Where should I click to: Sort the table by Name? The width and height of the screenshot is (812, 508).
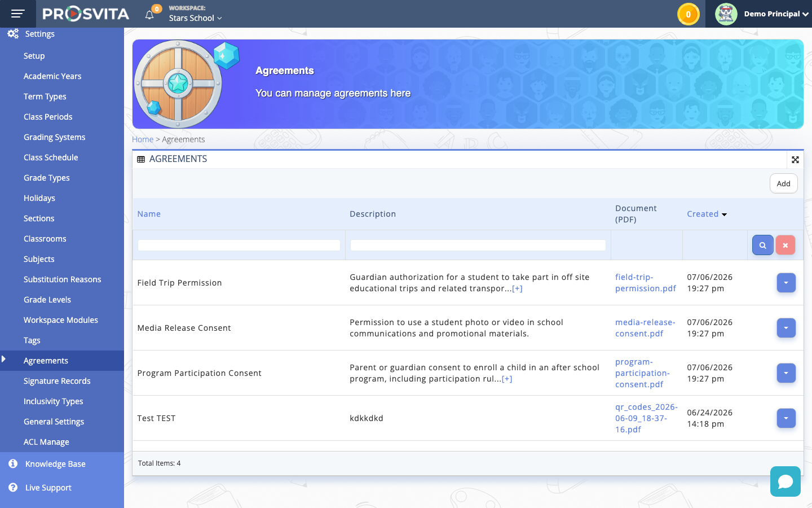[x=149, y=214]
